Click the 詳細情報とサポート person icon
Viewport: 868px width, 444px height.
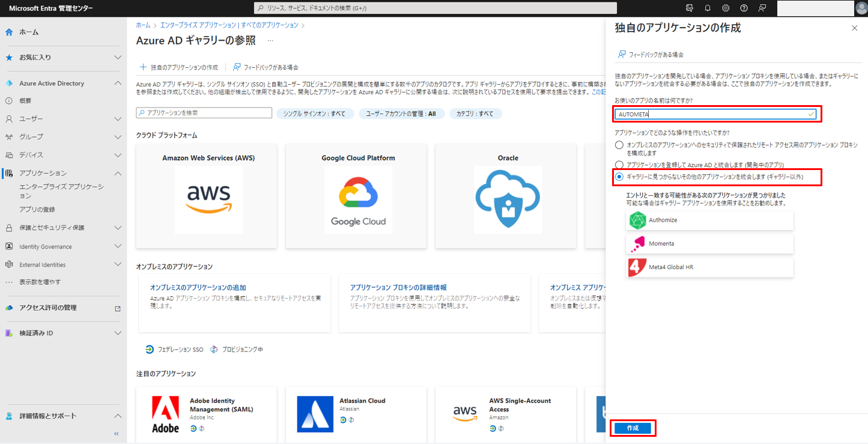tap(9, 416)
